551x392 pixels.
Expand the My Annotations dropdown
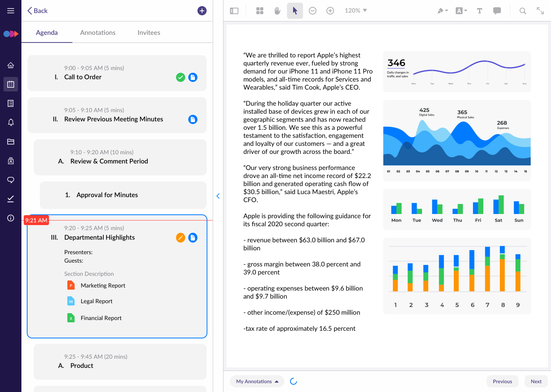click(x=257, y=381)
